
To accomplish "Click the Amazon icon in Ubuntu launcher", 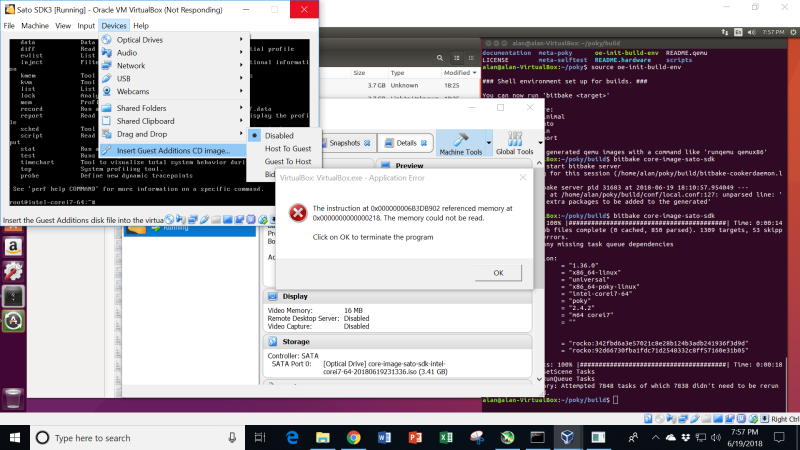I will click(13, 247).
